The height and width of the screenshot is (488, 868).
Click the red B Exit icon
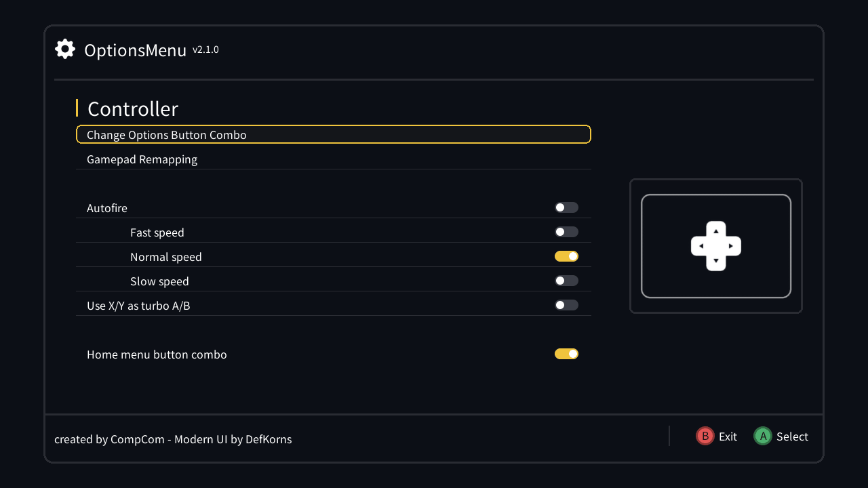pyautogui.click(x=705, y=436)
